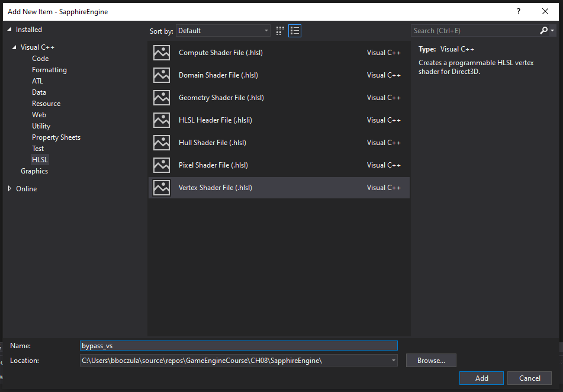This screenshot has height=392, width=563.
Task: Click the Name text field
Action: point(239,346)
